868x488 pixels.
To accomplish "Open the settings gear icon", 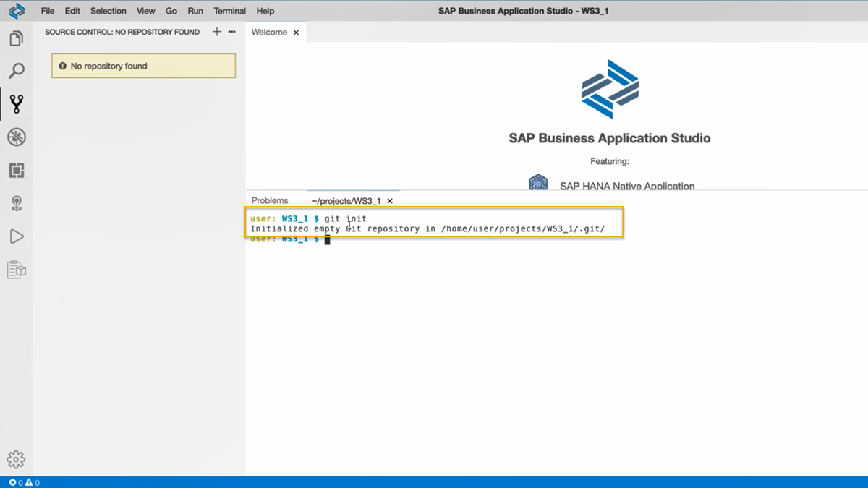I will 16,459.
